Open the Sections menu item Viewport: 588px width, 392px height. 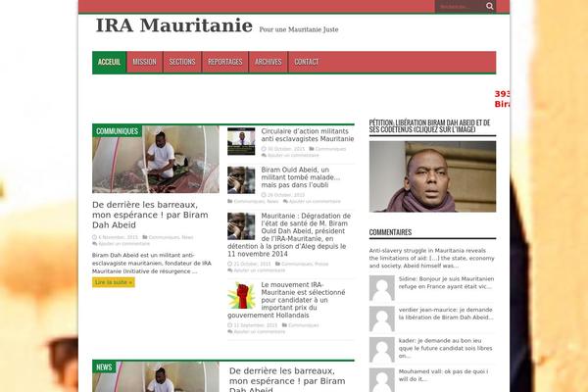182,62
